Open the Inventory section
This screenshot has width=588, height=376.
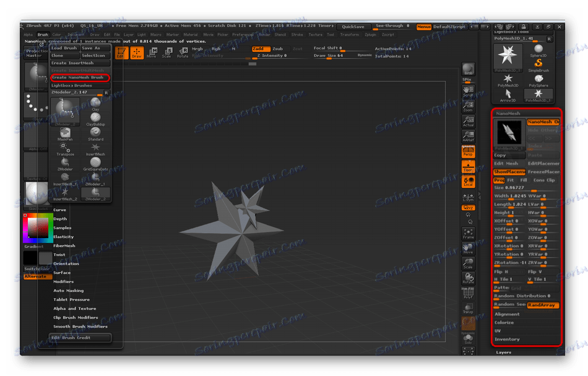tap(507, 339)
